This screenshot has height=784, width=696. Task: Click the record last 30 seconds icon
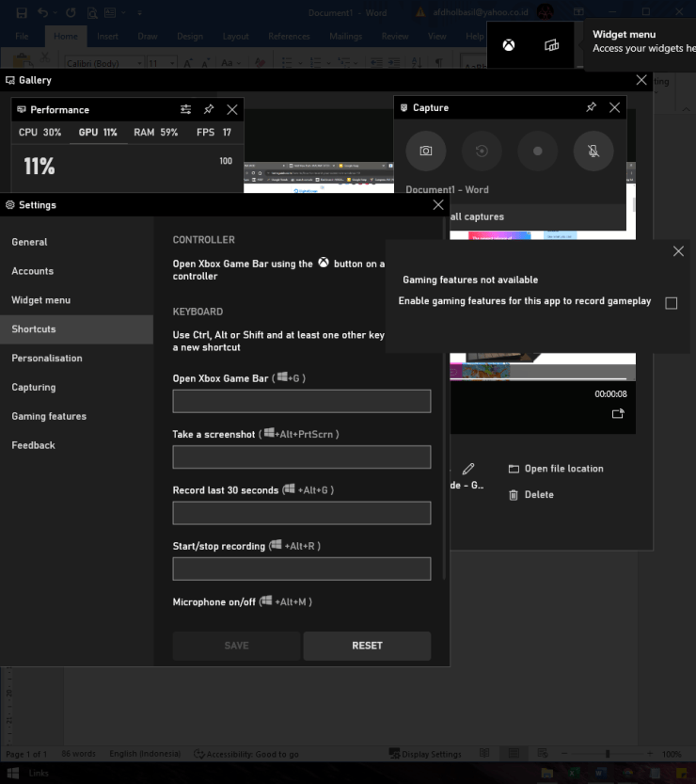(482, 151)
